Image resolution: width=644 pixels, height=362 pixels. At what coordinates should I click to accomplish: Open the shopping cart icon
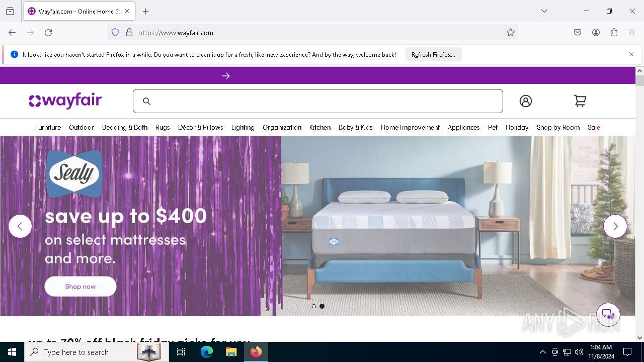(x=580, y=101)
